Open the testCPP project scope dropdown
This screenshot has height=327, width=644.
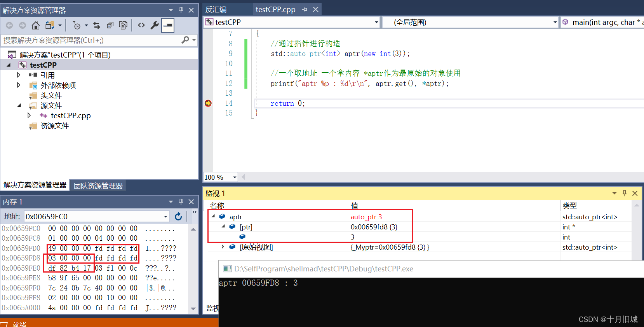pyautogui.click(x=376, y=22)
